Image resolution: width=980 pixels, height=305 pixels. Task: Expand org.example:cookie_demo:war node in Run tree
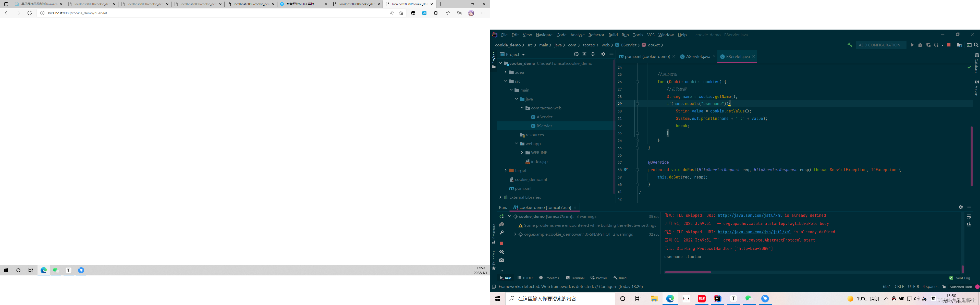(x=515, y=234)
